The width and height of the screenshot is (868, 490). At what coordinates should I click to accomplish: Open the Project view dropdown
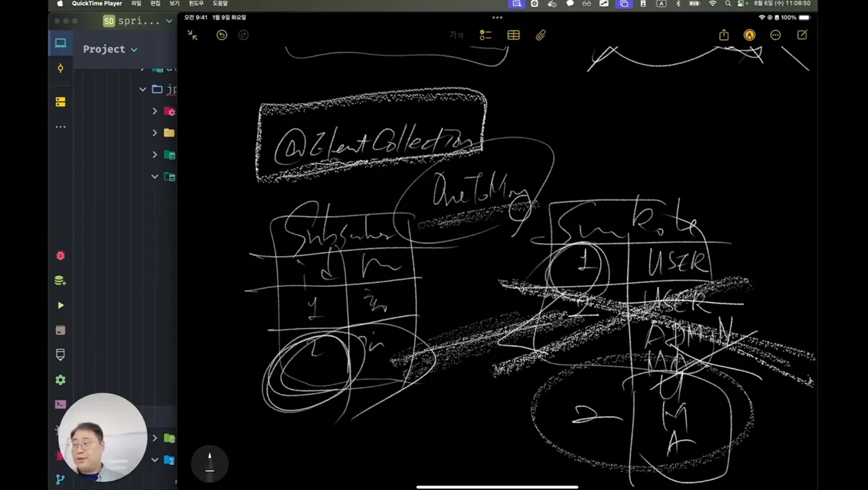pos(110,49)
